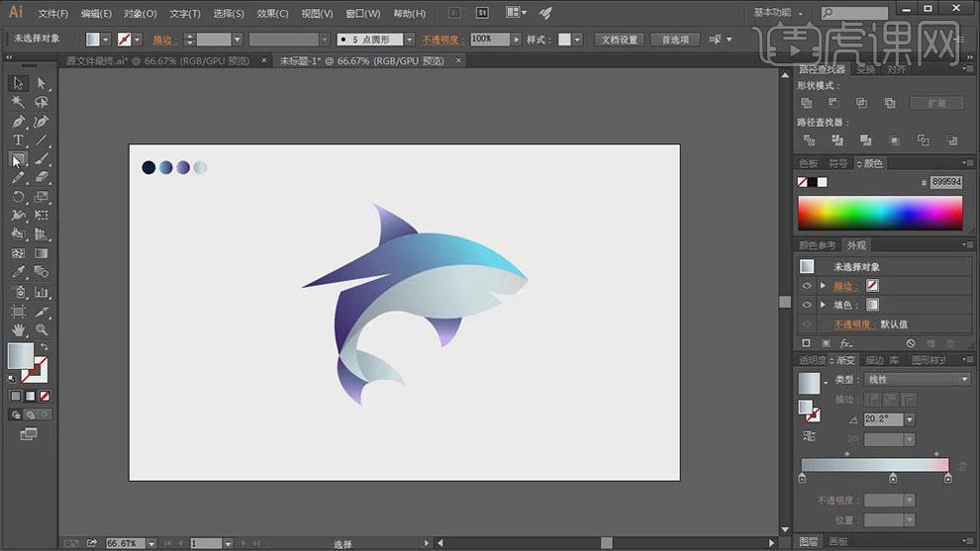Click the 首选项 button
This screenshot has width=980, height=551.
point(676,40)
